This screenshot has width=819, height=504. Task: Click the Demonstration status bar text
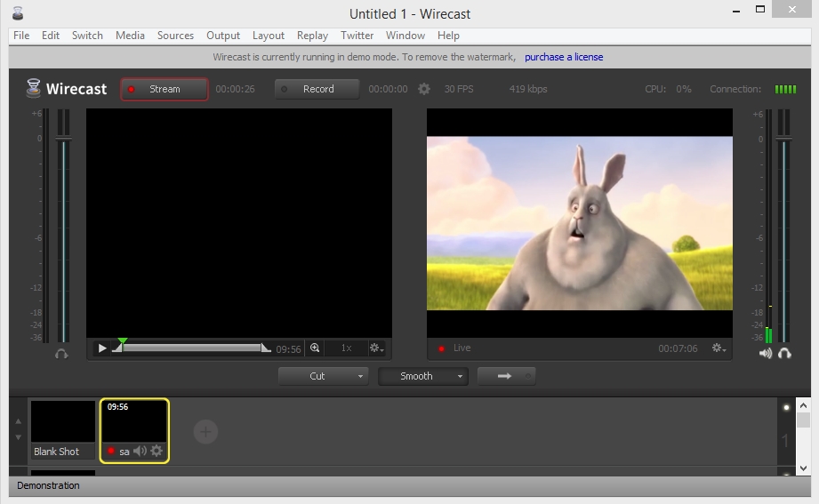point(48,485)
